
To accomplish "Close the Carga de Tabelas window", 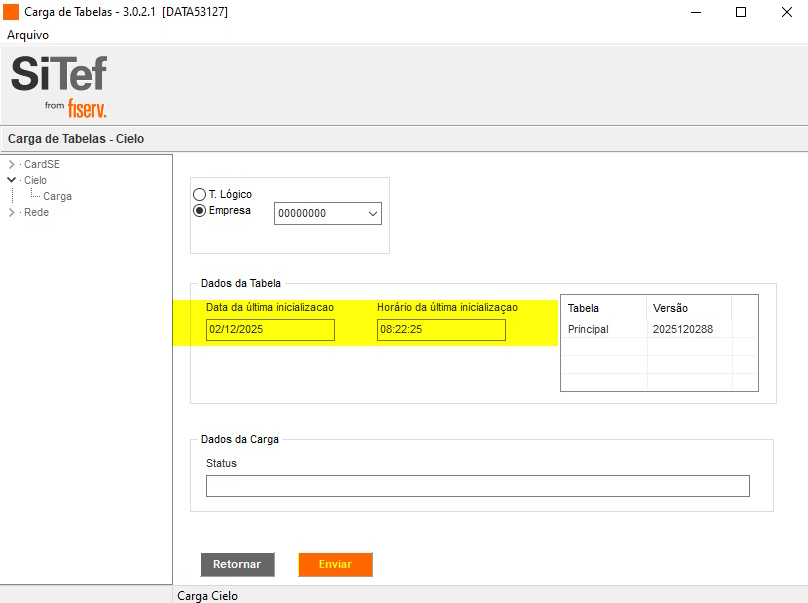I will coord(786,12).
